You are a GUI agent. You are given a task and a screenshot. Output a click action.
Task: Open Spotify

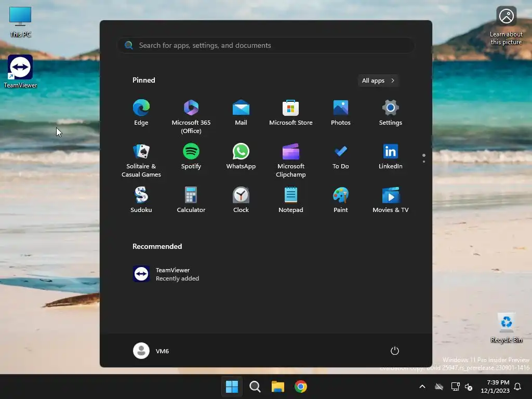pyautogui.click(x=191, y=157)
